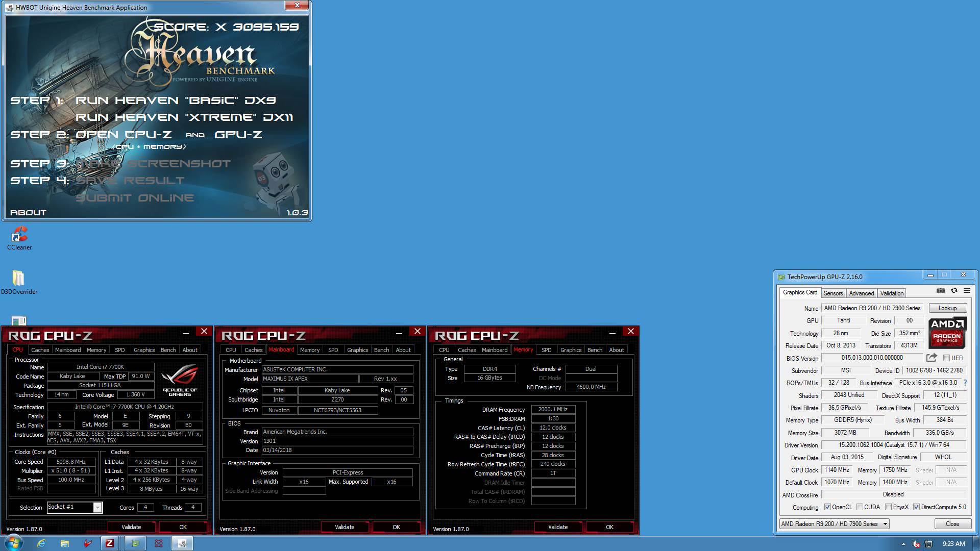This screenshot has height=551, width=980.
Task: Toggle the CUDA checkbox
Action: point(860,507)
